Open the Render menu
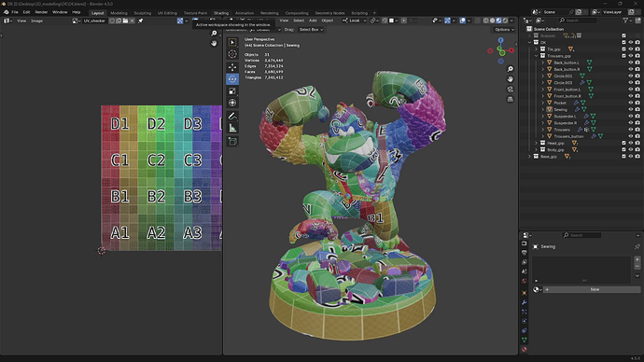644x362 pixels. click(41, 12)
